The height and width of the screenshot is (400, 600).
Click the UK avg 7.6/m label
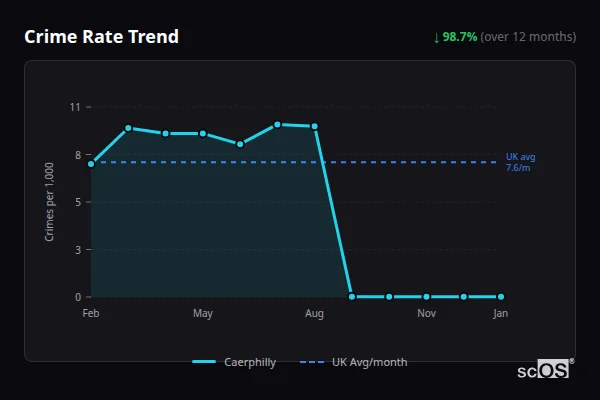520,162
